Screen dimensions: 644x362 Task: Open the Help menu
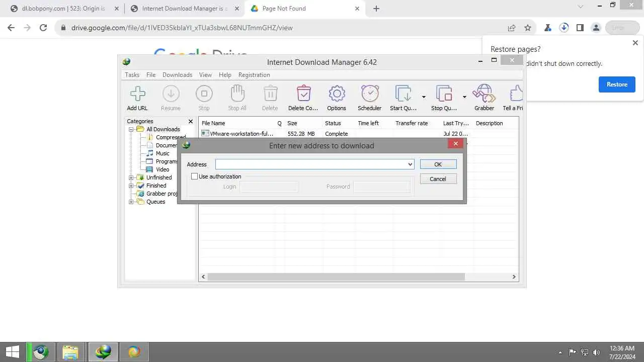(x=225, y=75)
